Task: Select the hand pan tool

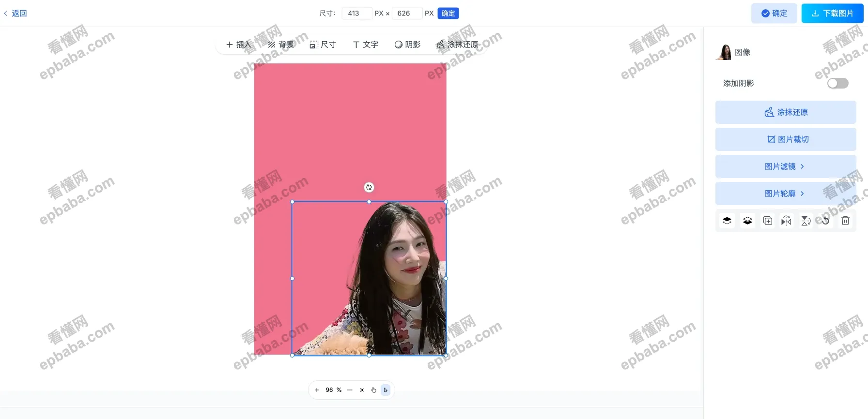Action: point(374,390)
